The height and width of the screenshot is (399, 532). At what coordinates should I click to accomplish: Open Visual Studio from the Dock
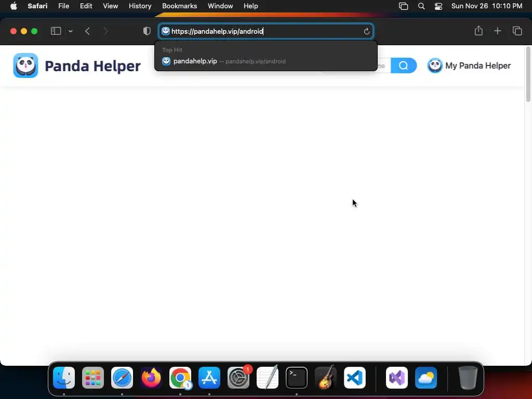tap(397, 378)
